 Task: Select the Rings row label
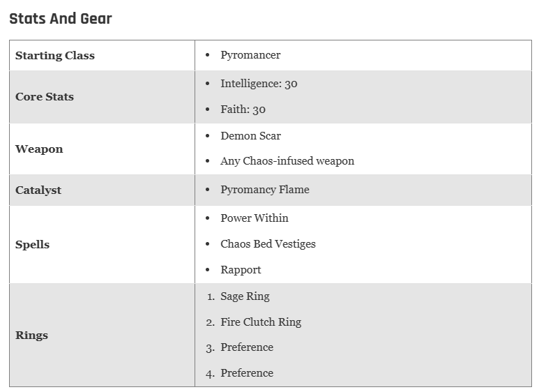[31, 336]
